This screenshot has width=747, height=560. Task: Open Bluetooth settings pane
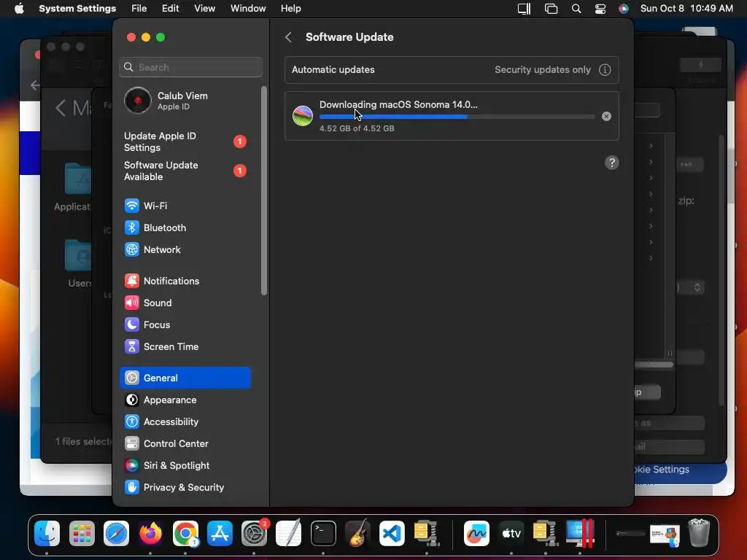tap(185, 227)
